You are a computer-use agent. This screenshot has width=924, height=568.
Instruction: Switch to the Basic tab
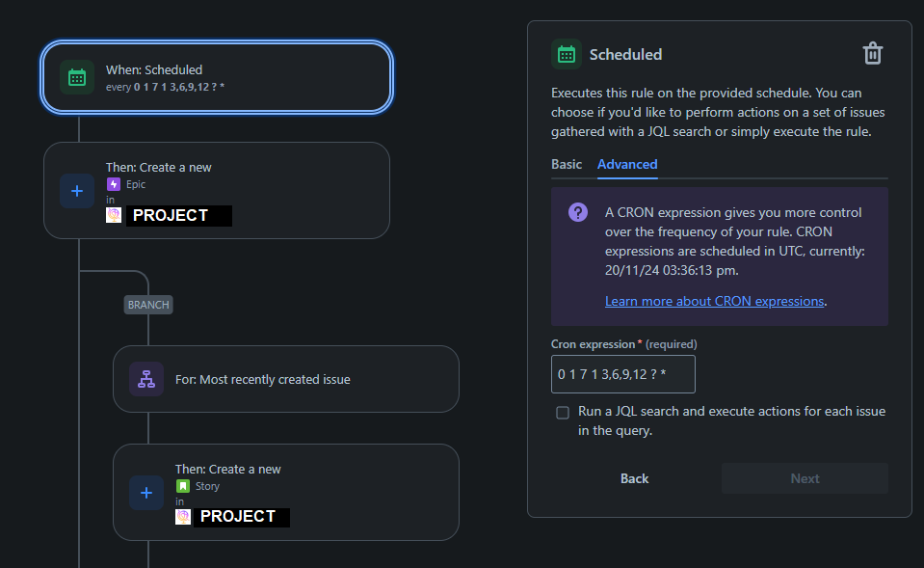566,164
